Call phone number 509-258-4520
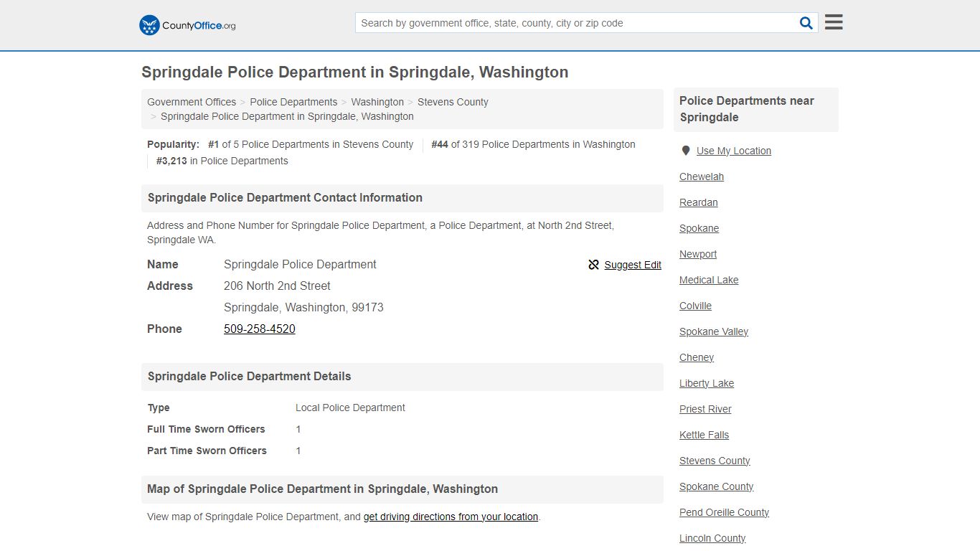The width and height of the screenshot is (980, 551). click(x=260, y=329)
